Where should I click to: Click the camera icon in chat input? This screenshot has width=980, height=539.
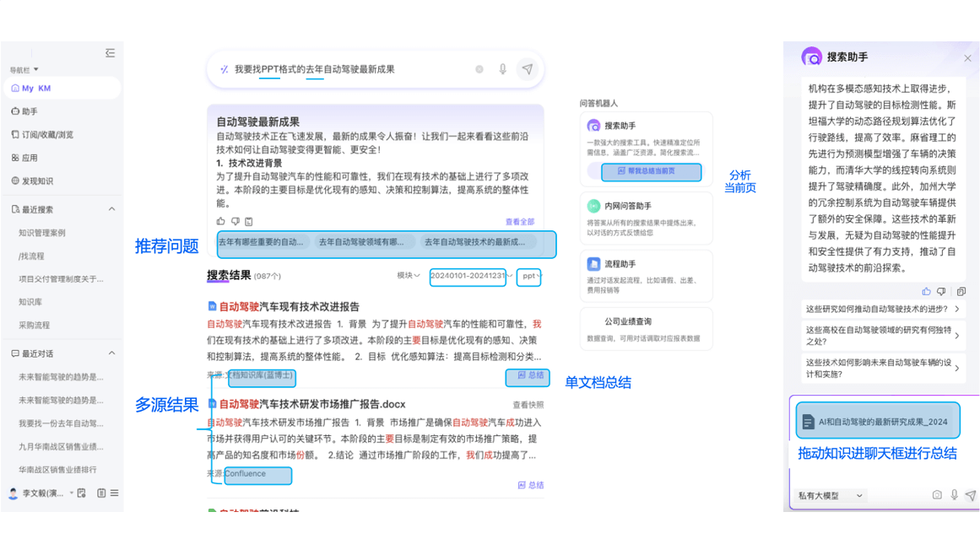coord(937,495)
